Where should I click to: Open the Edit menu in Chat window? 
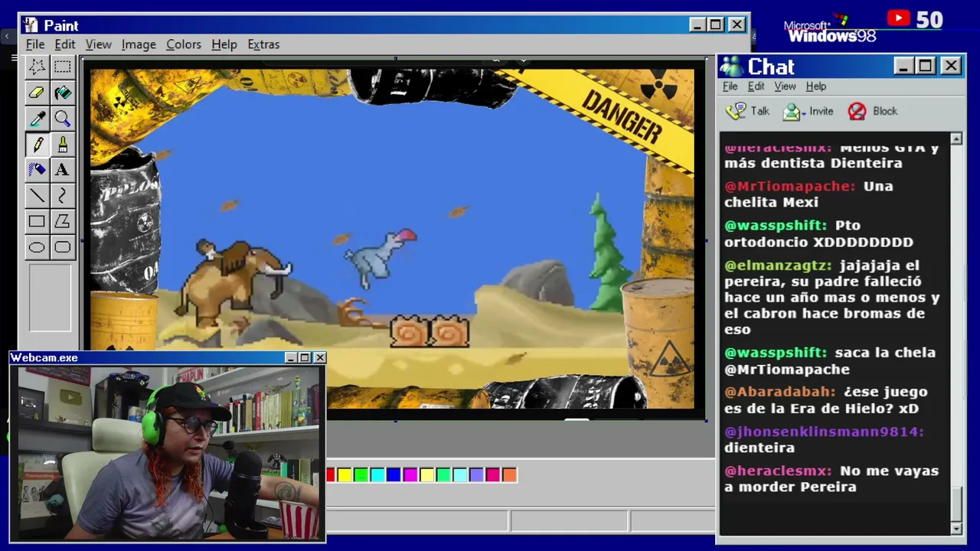pos(756,86)
